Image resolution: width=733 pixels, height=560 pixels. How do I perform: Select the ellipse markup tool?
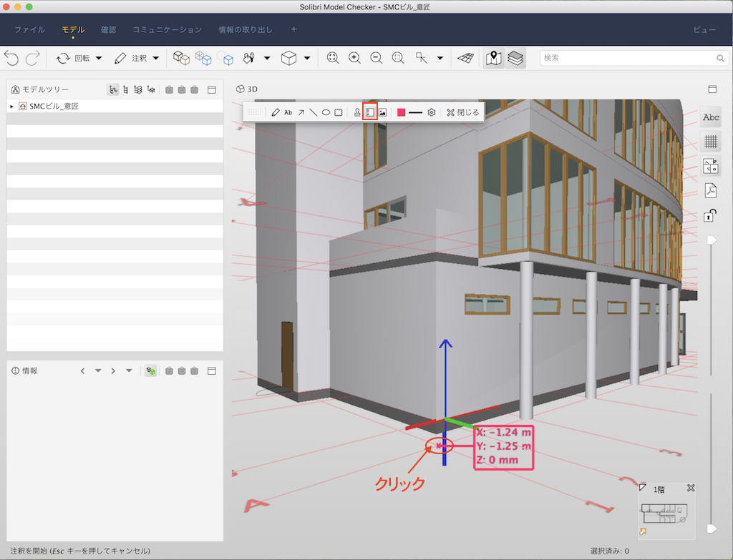coord(326,112)
